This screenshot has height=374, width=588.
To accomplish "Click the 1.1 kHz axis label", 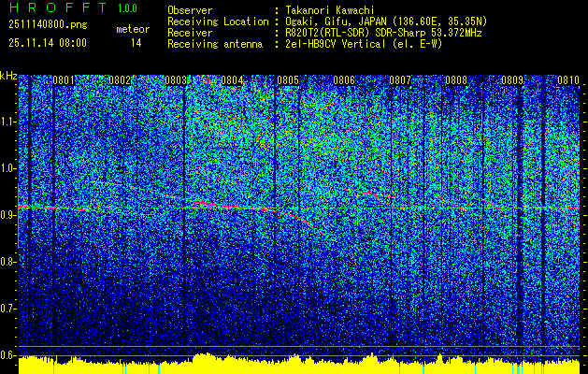I will click(8, 122).
